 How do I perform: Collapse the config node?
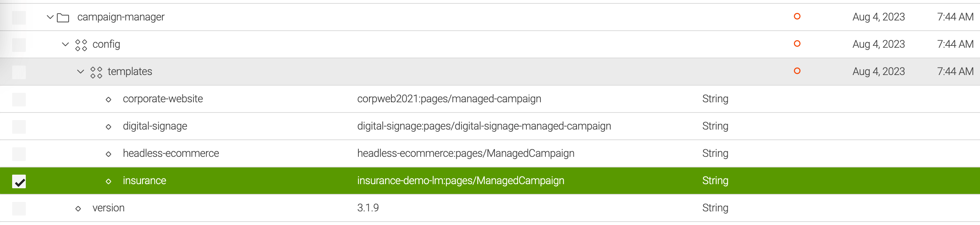tap(65, 44)
